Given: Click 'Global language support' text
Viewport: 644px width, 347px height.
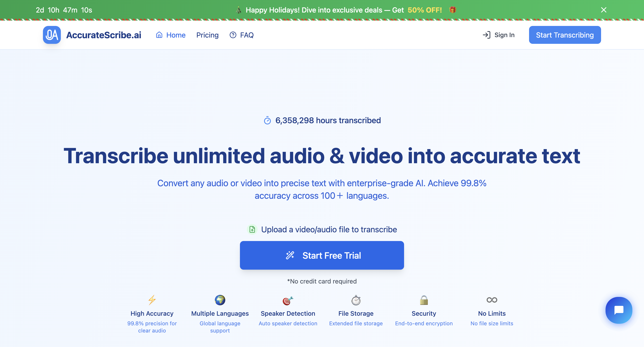Looking at the screenshot, I should click(x=220, y=327).
